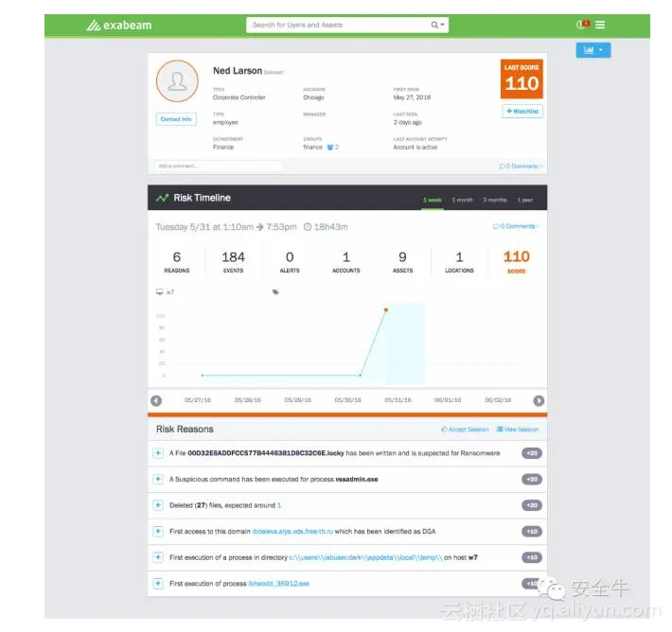Viewport: 672px width, 632px height.
Task: Open the temp directory path link
Action: click(x=365, y=557)
